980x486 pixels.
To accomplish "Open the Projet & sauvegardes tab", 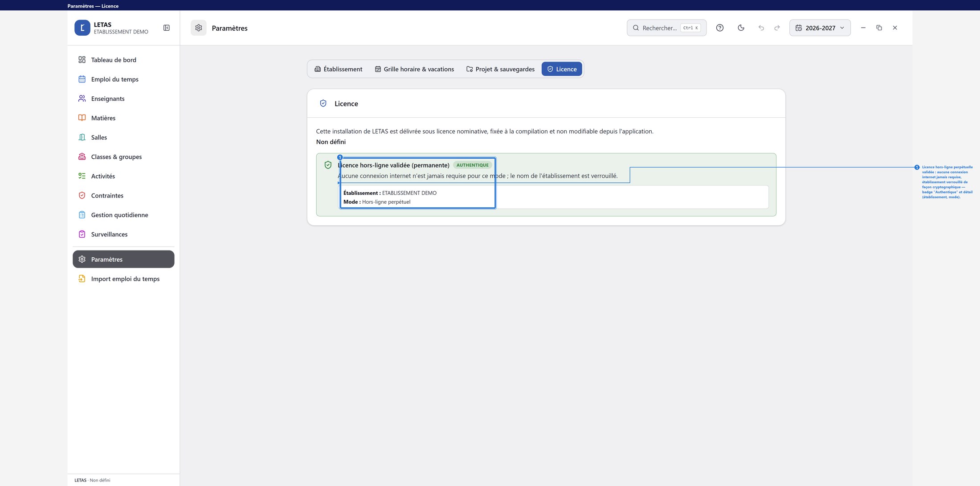I will coord(501,69).
